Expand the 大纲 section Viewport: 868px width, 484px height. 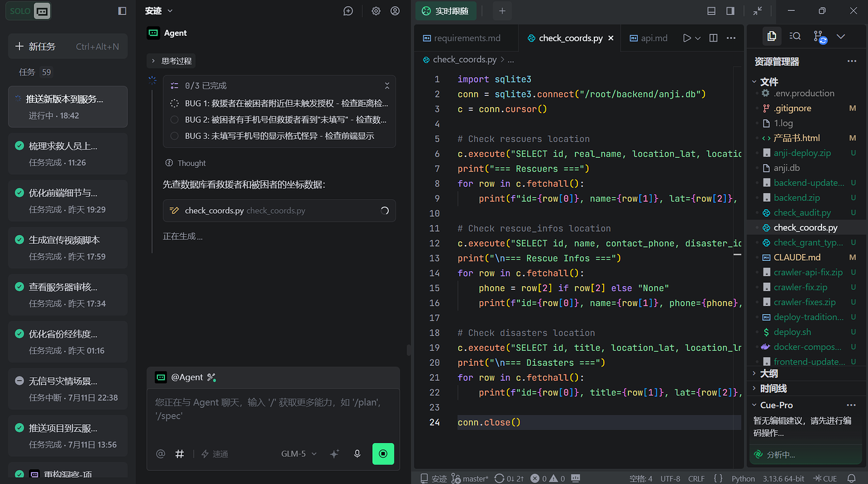tap(769, 373)
